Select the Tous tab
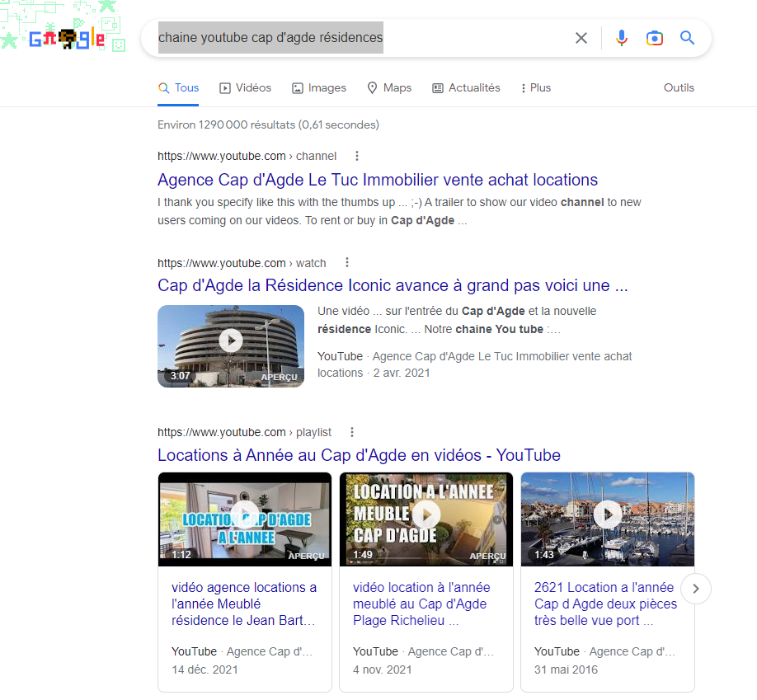 pyautogui.click(x=178, y=88)
